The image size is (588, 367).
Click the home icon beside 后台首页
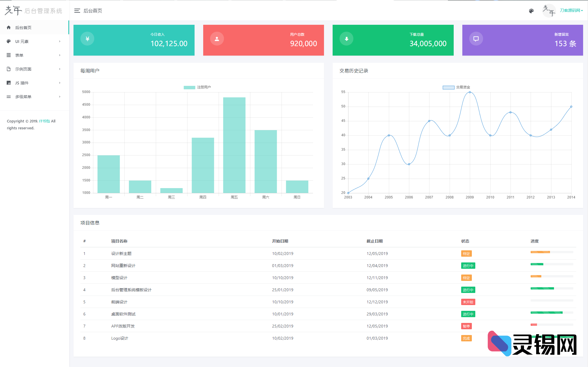pyautogui.click(x=9, y=28)
